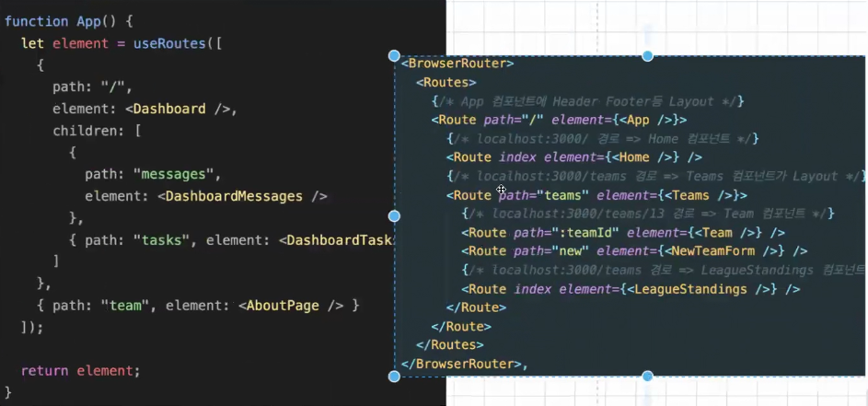The width and height of the screenshot is (868, 406).
Task: Click the "let element = useRoutes([" line
Action: (122, 44)
